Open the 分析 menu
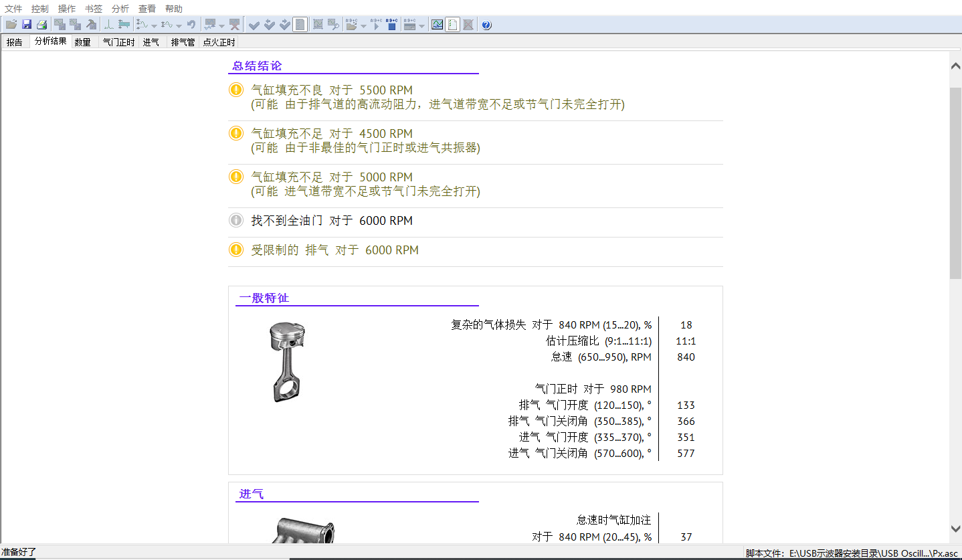Image resolution: width=962 pixels, height=560 pixels. [120, 9]
